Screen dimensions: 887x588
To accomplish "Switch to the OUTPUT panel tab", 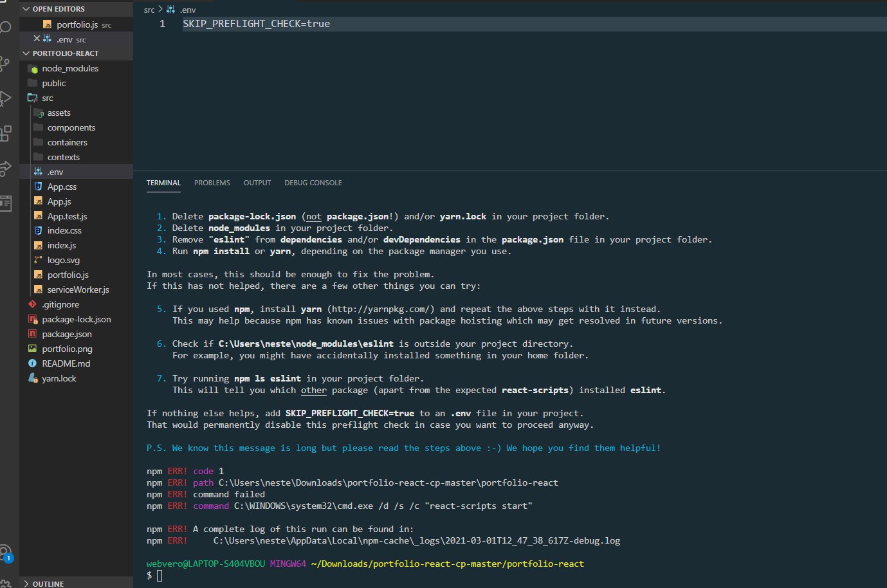I will 257,183.
